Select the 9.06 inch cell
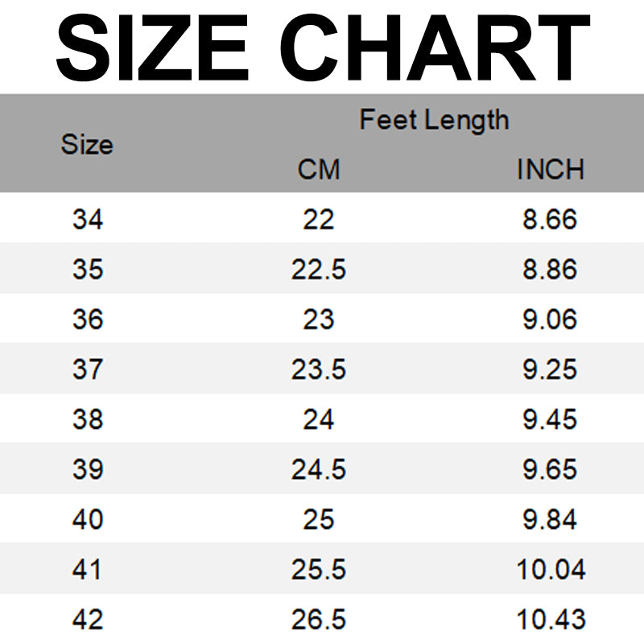The image size is (644, 644). (x=551, y=320)
